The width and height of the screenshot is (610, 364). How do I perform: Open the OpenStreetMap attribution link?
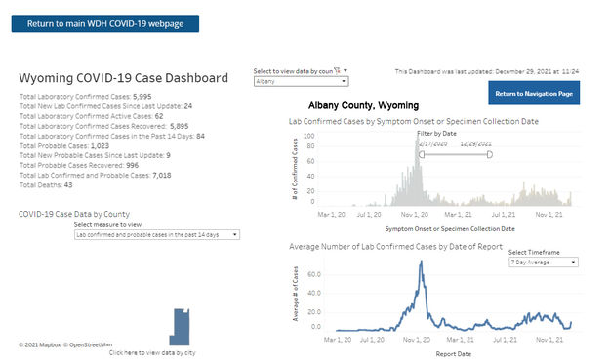pyautogui.click(x=88, y=344)
